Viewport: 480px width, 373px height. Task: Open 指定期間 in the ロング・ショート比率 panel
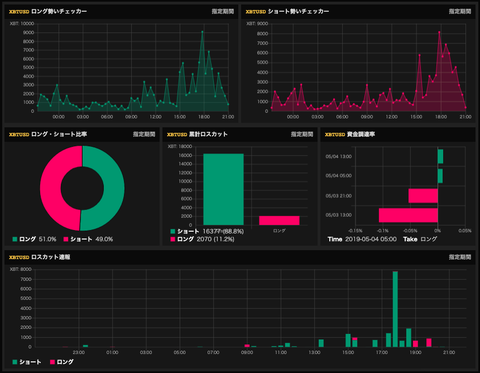coord(144,134)
